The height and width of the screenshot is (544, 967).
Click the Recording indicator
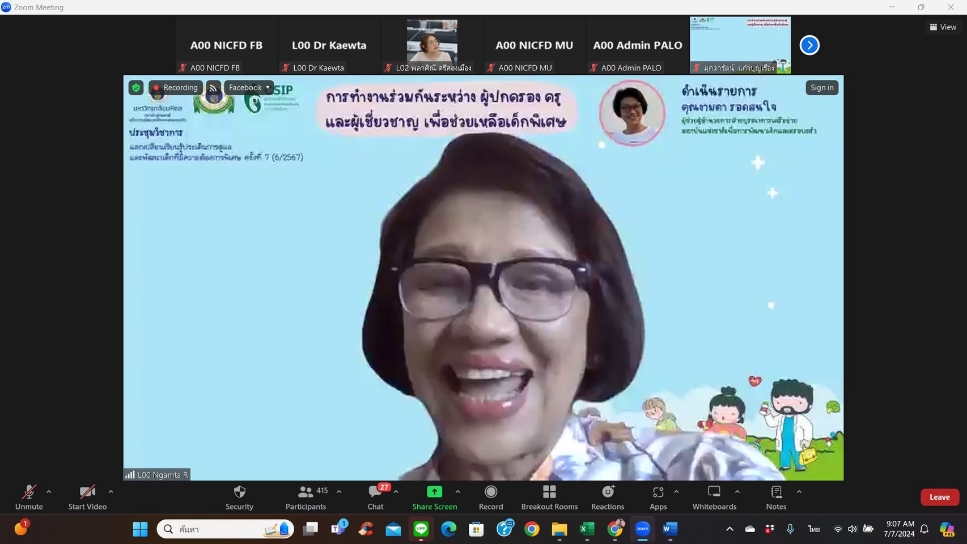click(x=175, y=88)
